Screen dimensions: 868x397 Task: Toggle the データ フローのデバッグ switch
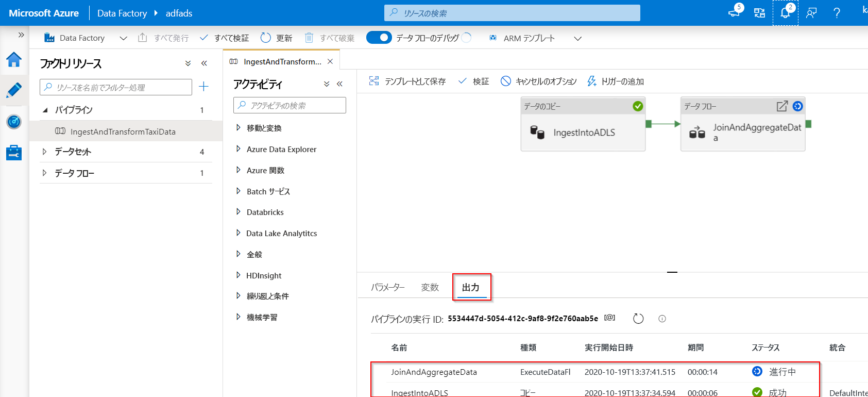point(379,38)
